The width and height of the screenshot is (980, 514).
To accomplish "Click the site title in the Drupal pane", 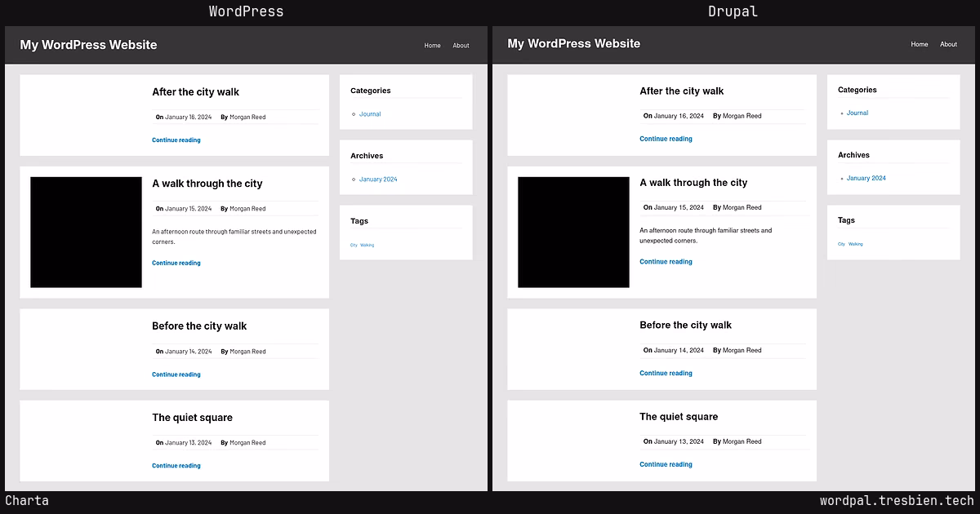I will coord(574,43).
